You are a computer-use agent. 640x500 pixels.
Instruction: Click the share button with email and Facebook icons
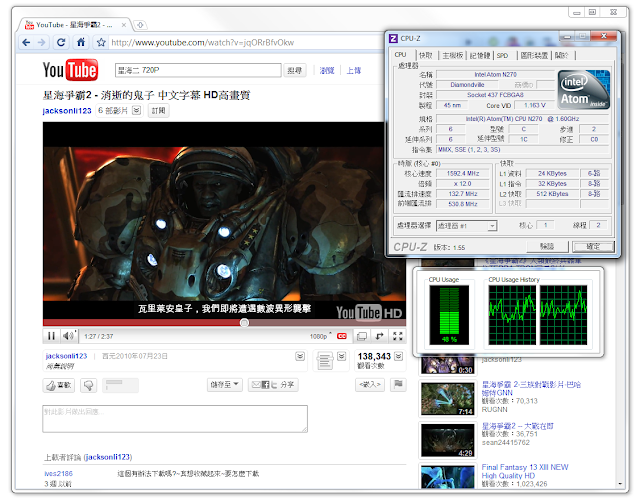point(273,384)
